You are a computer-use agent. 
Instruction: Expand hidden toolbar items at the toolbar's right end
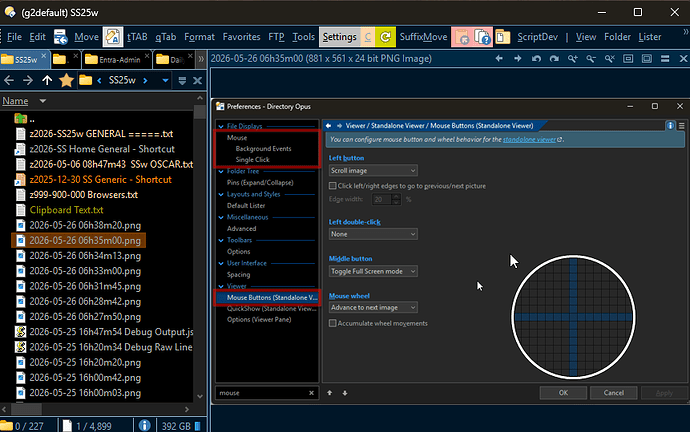pos(686,32)
